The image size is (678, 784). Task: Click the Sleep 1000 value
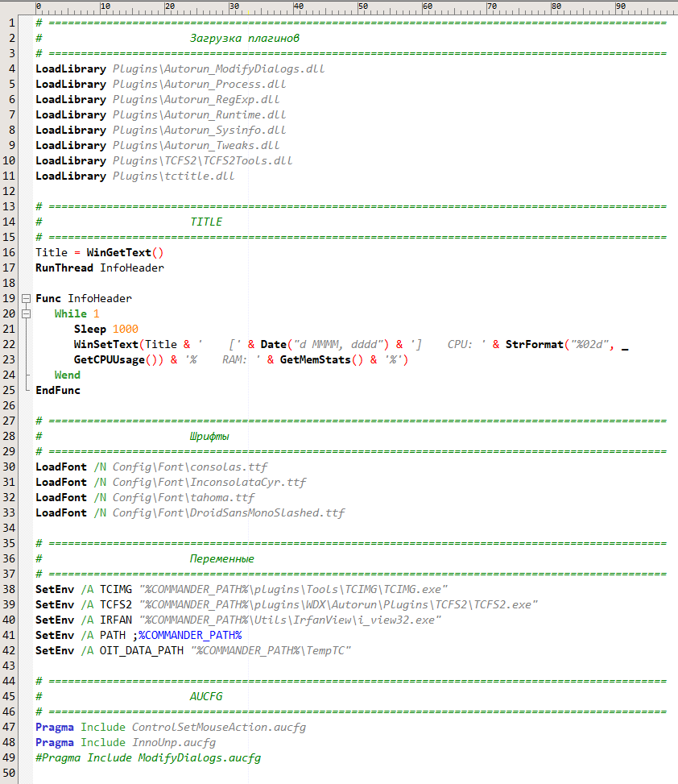click(126, 329)
